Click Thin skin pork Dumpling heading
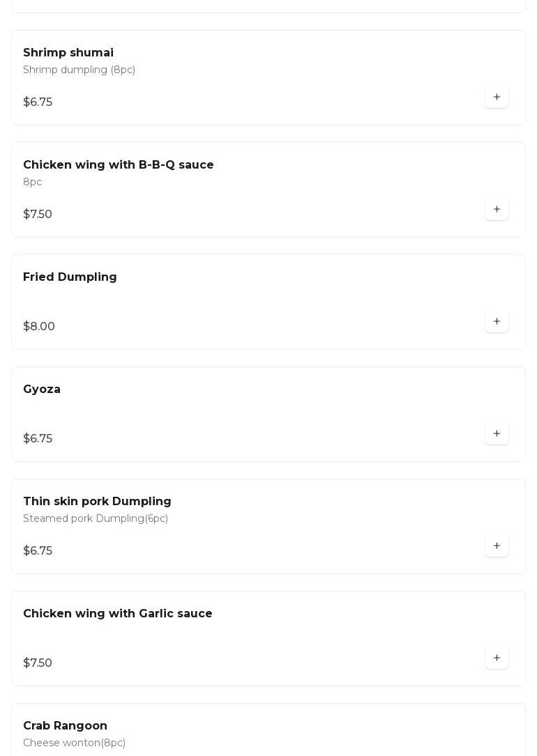The image size is (537, 756). (97, 502)
